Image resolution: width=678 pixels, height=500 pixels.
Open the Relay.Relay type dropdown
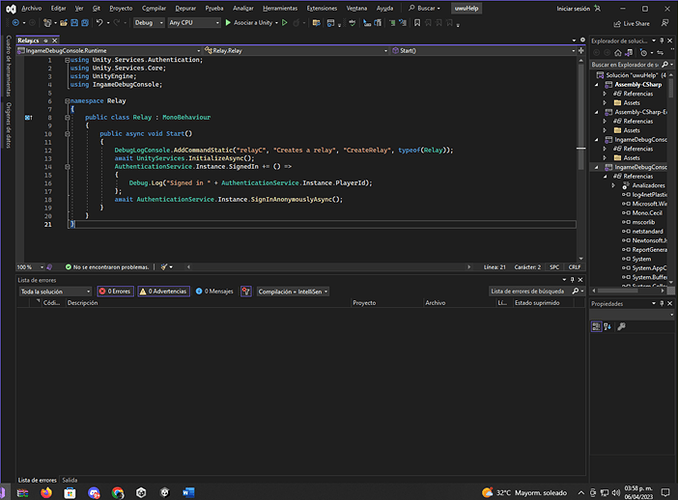pyautogui.click(x=296, y=51)
